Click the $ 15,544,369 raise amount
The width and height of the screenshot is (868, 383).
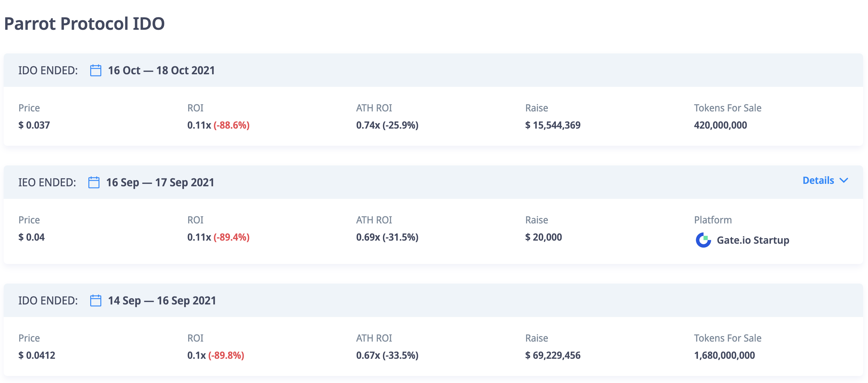(552, 125)
